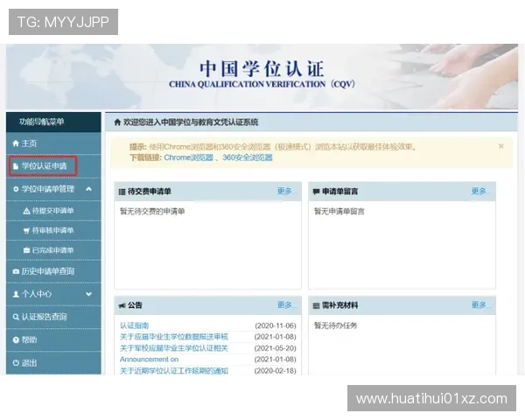Select 个人中心 menu item
Screen dimensions: 525x420
[x=37, y=294]
